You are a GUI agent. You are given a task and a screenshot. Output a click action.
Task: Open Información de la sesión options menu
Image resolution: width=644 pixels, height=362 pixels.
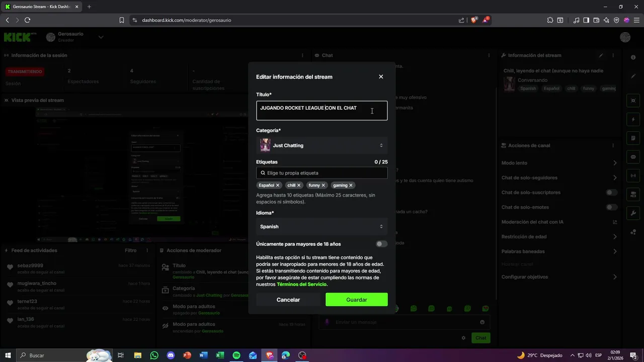click(302, 55)
